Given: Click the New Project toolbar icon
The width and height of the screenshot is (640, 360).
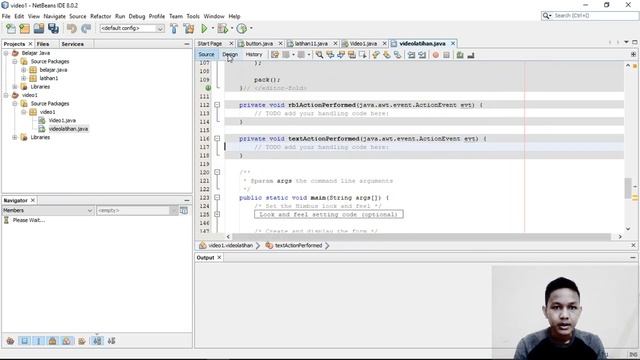Looking at the screenshot, I should 25,28.
